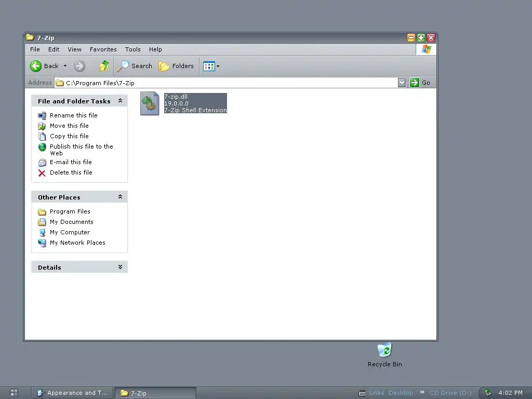Open My Network Places link
532x399 pixels.
click(x=78, y=243)
